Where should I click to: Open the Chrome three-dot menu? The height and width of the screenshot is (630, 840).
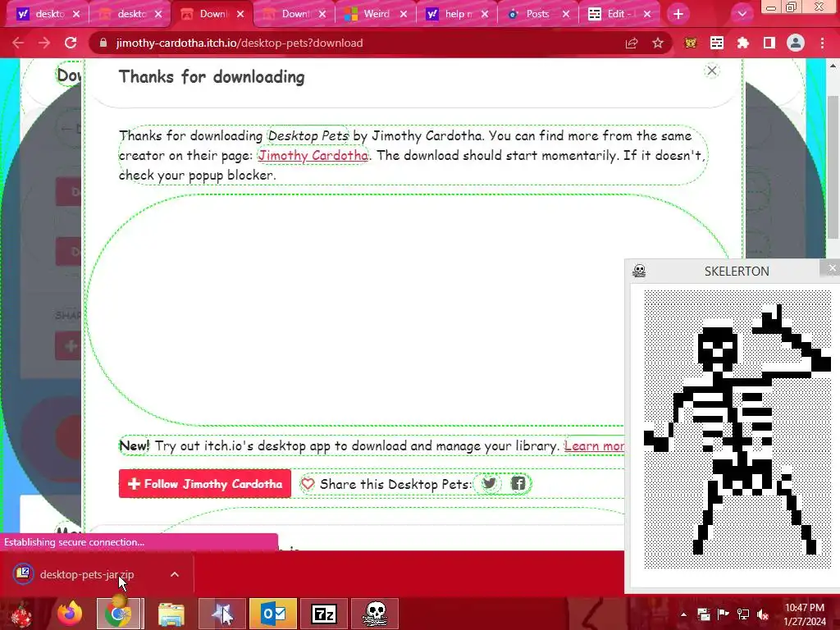pos(822,43)
